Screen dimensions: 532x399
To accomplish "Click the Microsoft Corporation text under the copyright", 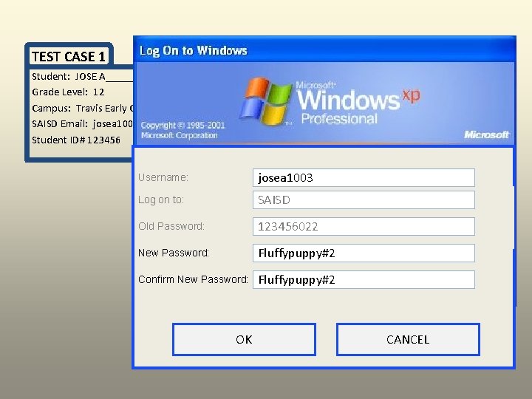I will pos(179,135).
